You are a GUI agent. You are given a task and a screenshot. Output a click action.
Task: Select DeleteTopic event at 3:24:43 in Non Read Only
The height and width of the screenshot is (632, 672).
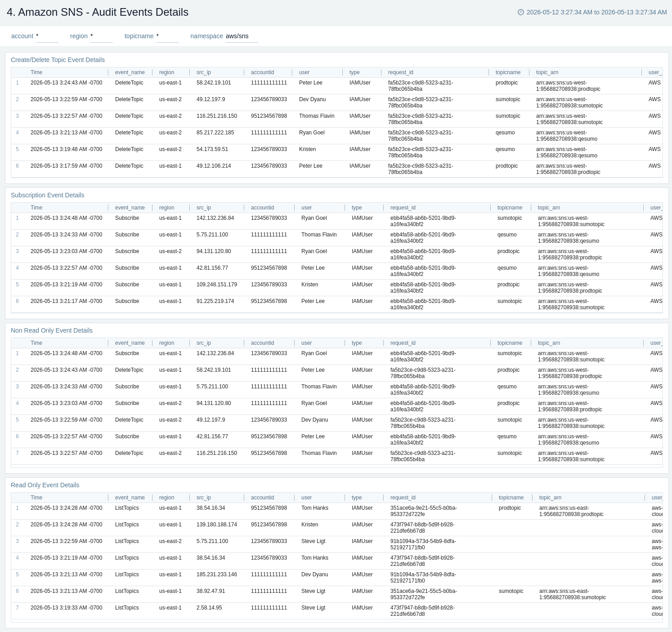point(129,370)
